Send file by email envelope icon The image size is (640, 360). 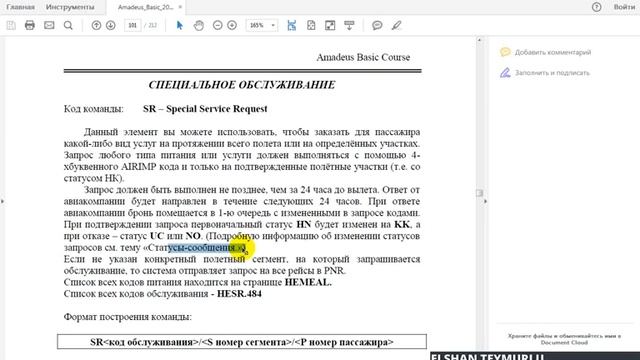tap(49, 25)
